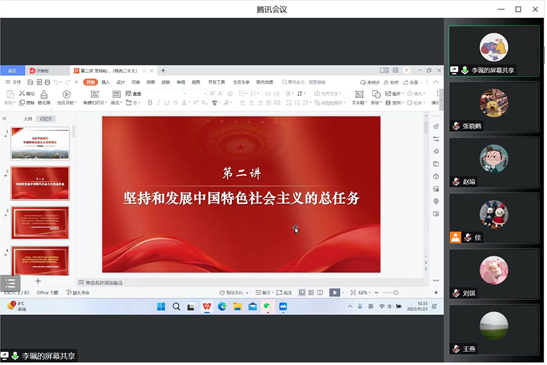Viewport: 547px width, 365px height.
Task: Click the 协作 collaborate button
Action: [x=391, y=82]
